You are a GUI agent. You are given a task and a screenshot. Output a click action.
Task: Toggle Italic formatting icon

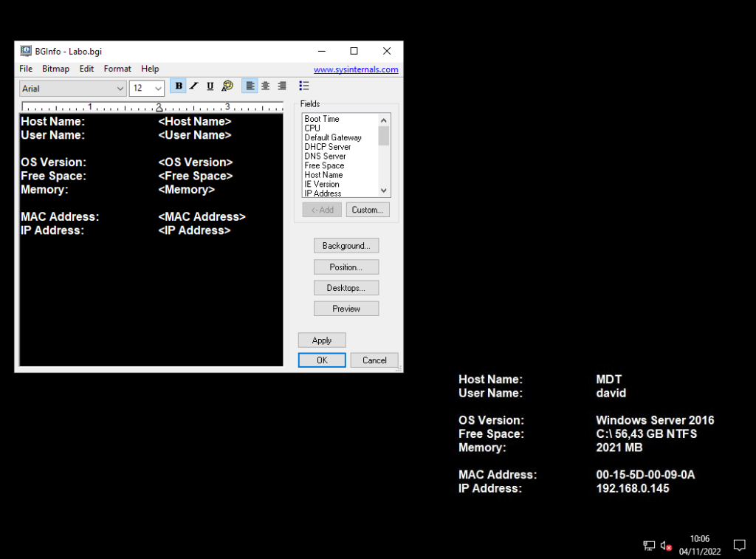coord(194,86)
